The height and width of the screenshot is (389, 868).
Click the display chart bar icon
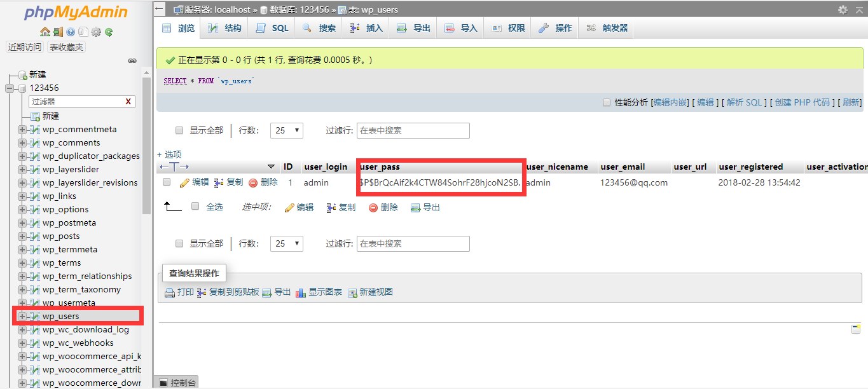(x=301, y=292)
